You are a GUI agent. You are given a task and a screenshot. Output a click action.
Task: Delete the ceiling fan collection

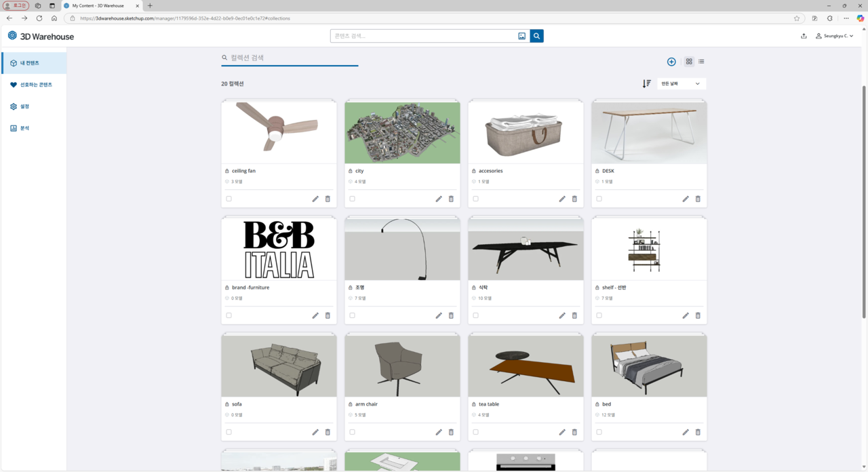pos(328,199)
